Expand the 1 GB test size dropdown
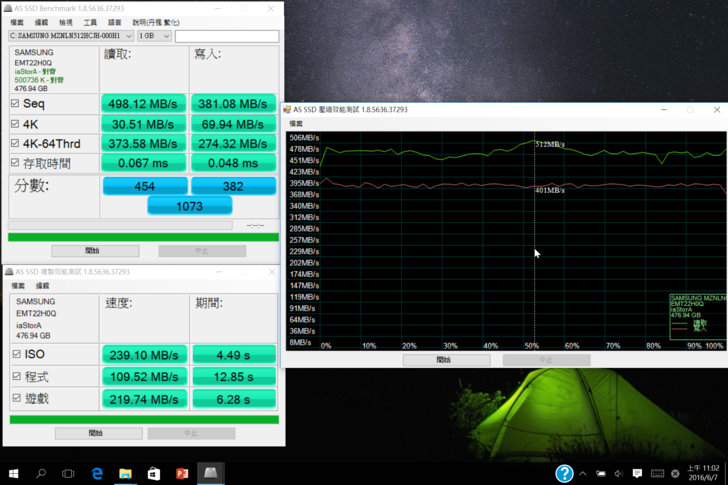The image size is (728, 485). (154, 36)
